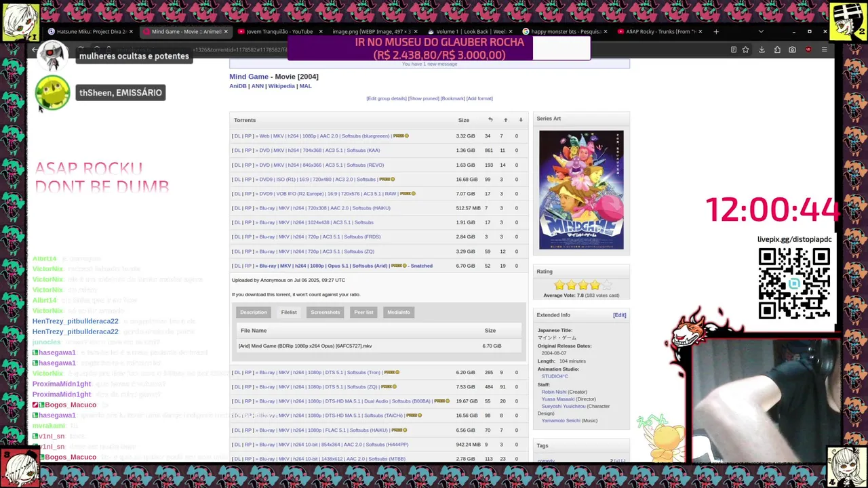Switch to Volume 1 Look Back tab
This screenshot has width=868, height=488.
pyautogui.click(x=468, y=31)
